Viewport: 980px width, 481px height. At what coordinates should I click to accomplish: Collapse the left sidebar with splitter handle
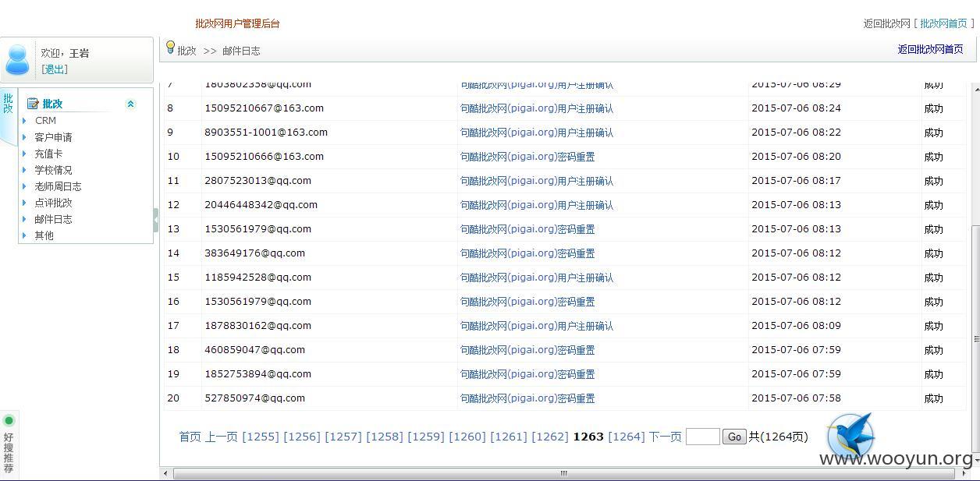(x=156, y=220)
